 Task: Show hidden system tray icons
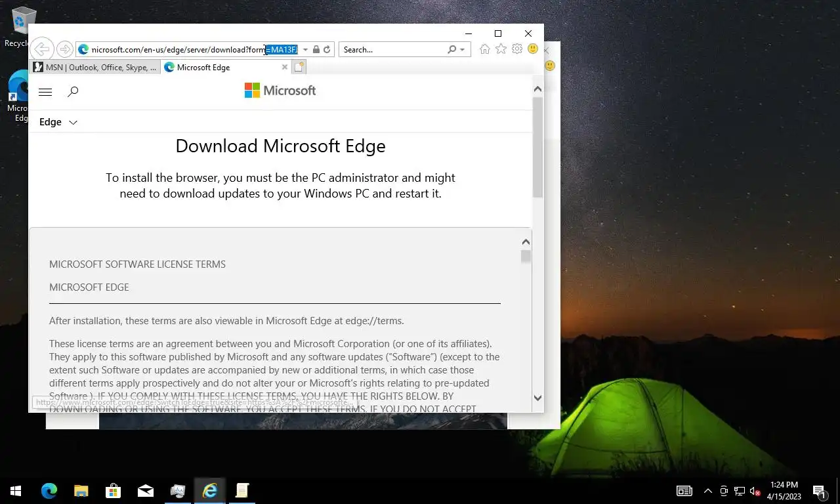click(x=708, y=491)
